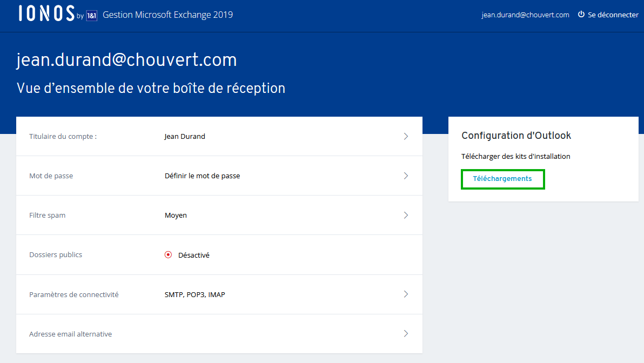Click the Téléchargements button
Screen dimensions: 644x363
[502, 179]
